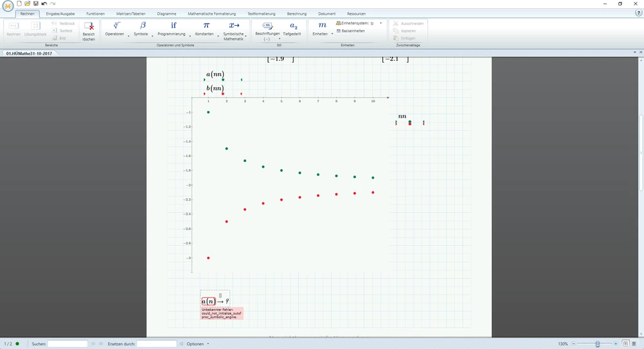
Task: Expand the Symbole dropdown arrow
Action: (x=152, y=36)
